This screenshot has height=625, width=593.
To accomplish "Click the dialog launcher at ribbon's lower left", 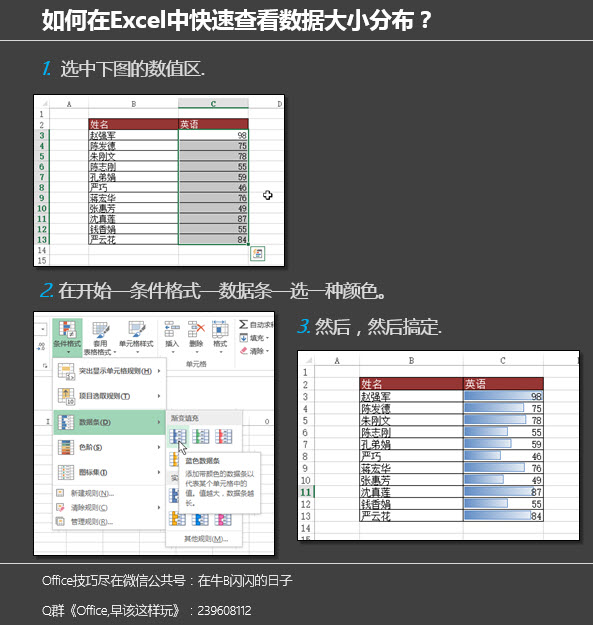I will pos(45,365).
